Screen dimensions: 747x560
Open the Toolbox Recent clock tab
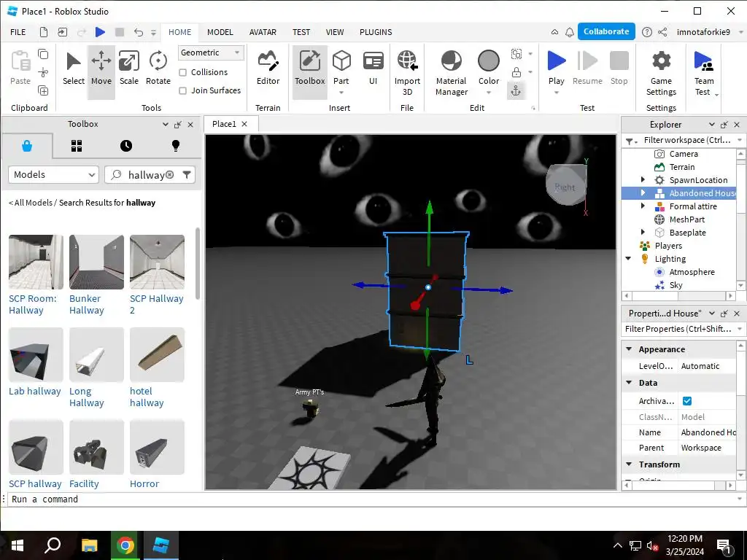[126, 146]
